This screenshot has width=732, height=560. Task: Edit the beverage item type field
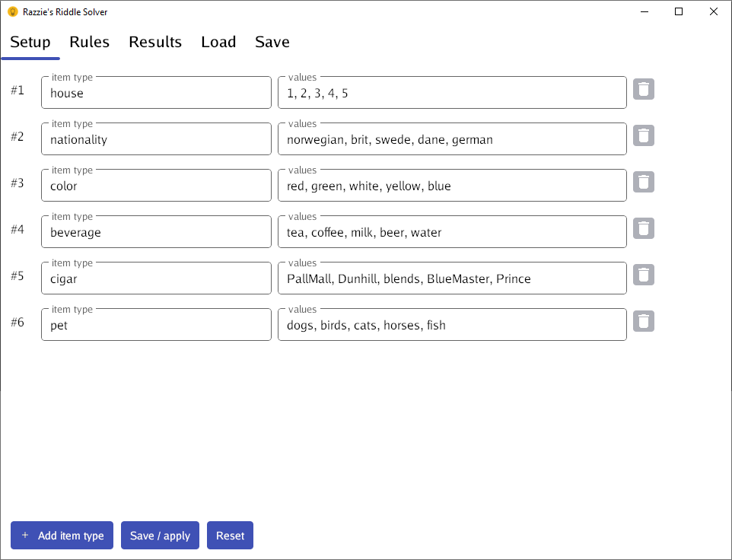pyautogui.click(x=157, y=231)
